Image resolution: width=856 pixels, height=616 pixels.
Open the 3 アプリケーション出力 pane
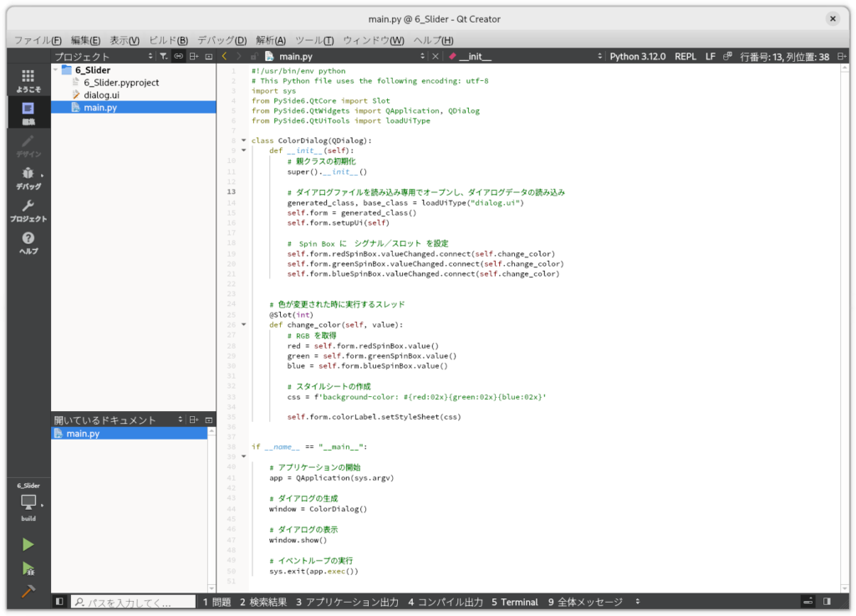[x=347, y=601]
